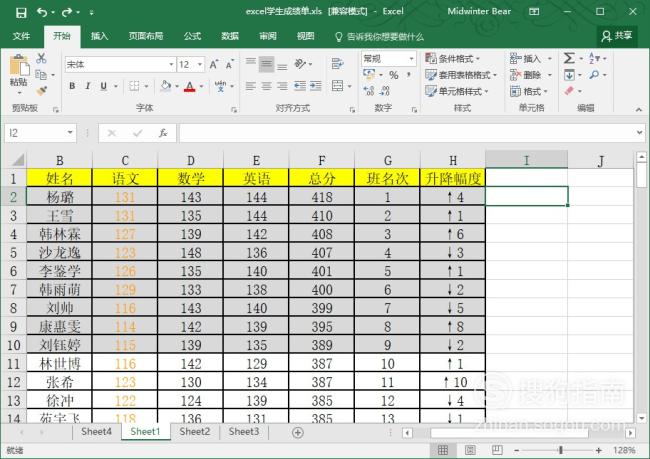Click the vertical scrollbar down arrow
This screenshot has width=650, height=459.
coord(642,418)
